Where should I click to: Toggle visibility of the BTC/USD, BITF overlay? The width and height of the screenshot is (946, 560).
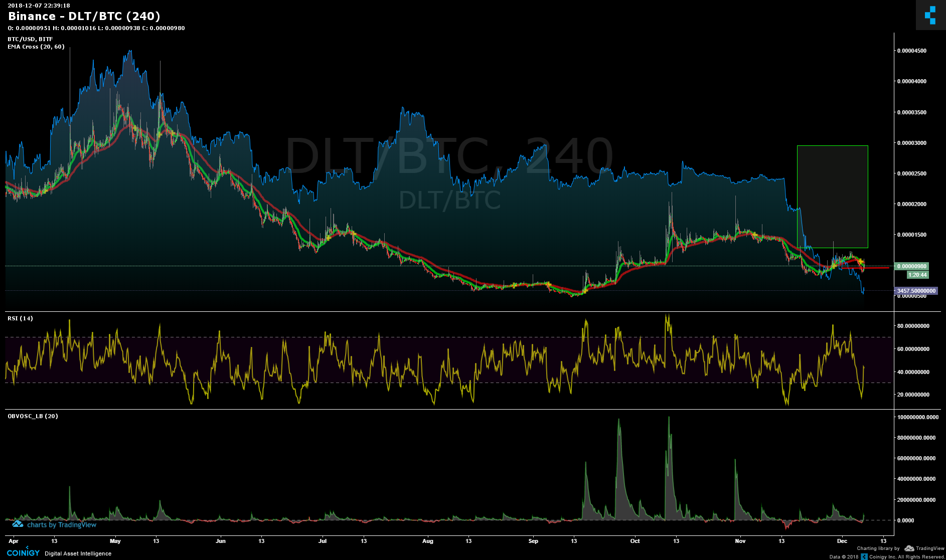[29, 39]
